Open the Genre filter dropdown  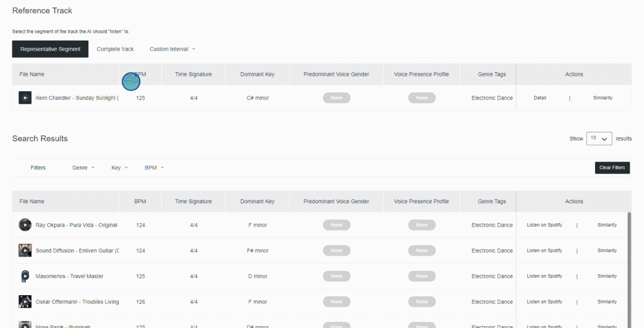point(83,168)
